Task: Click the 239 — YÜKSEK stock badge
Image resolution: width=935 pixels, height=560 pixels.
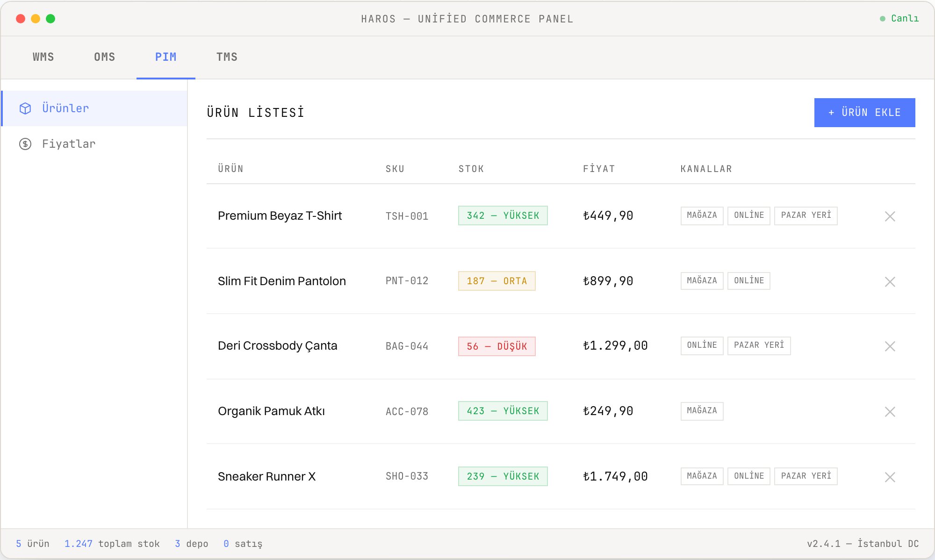Action: point(503,476)
